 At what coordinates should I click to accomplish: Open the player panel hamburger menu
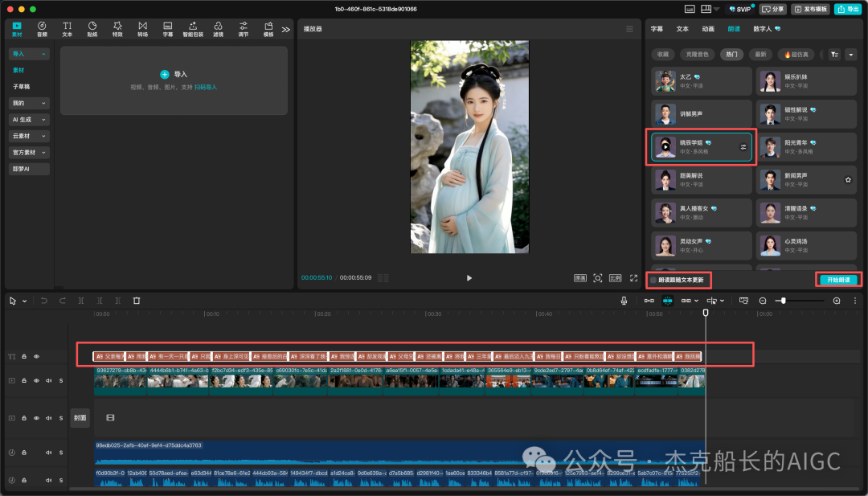629,29
